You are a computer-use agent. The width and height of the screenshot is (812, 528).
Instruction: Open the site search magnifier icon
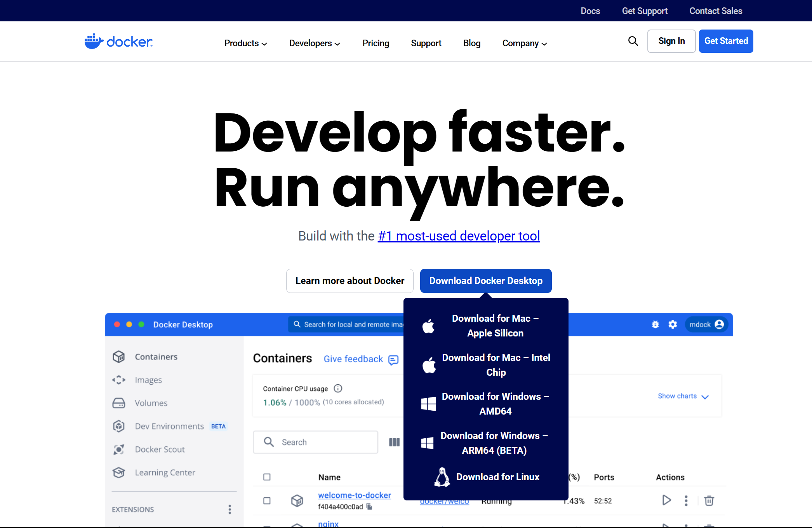pyautogui.click(x=633, y=41)
